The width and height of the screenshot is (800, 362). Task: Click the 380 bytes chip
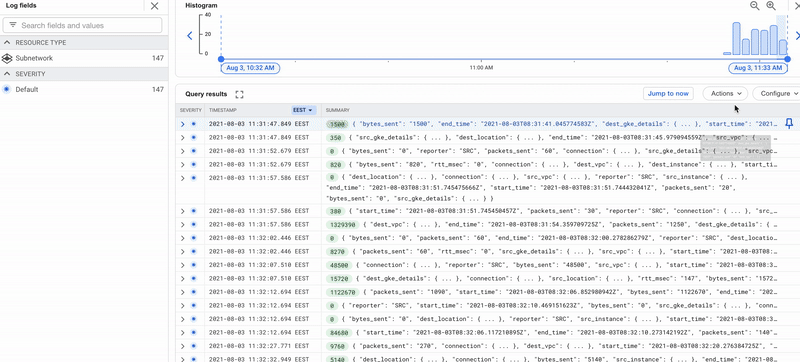(x=336, y=211)
